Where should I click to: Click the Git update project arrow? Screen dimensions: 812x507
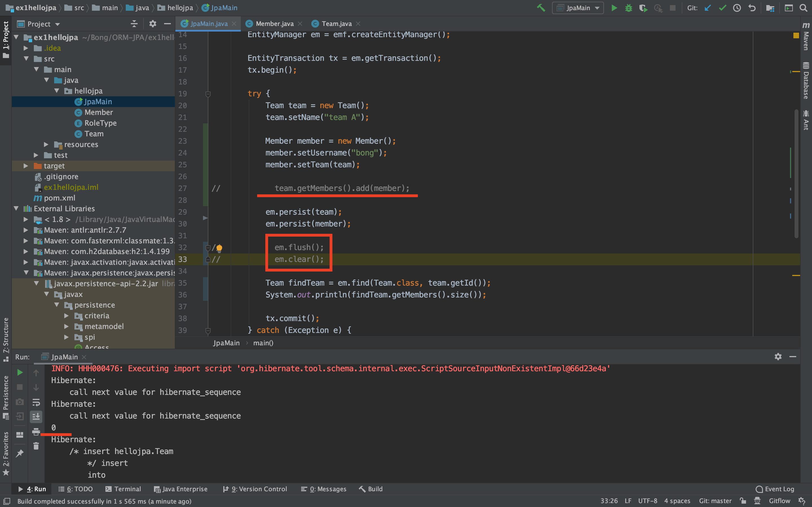tap(708, 8)
